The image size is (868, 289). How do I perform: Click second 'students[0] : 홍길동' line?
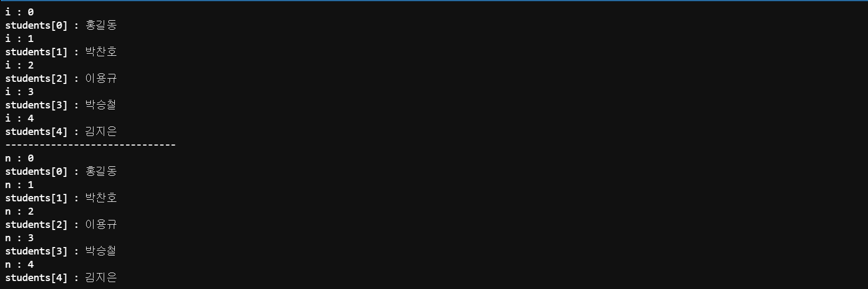pos(61,171)
